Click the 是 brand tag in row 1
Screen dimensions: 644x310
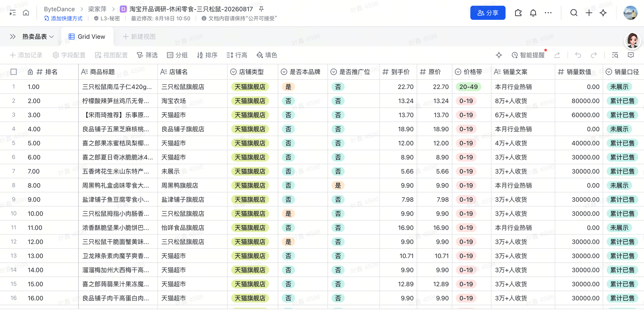pos(288,87)
